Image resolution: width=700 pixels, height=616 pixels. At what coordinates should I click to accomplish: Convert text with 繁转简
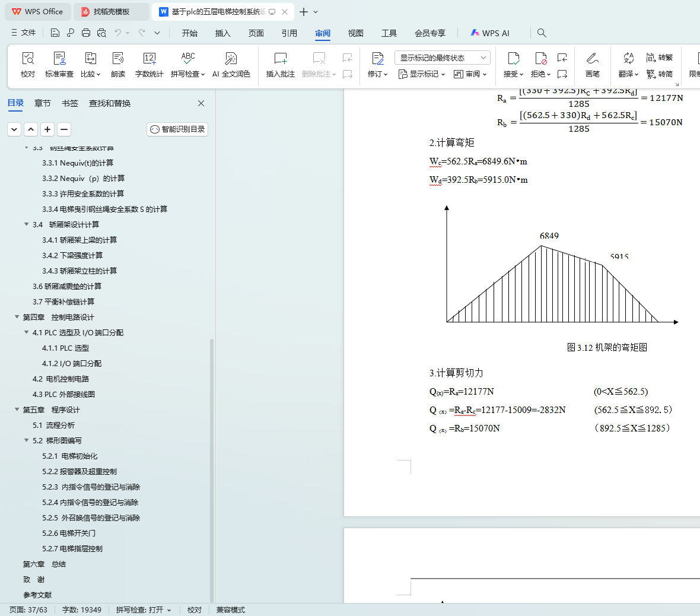[x=660, y=74]
